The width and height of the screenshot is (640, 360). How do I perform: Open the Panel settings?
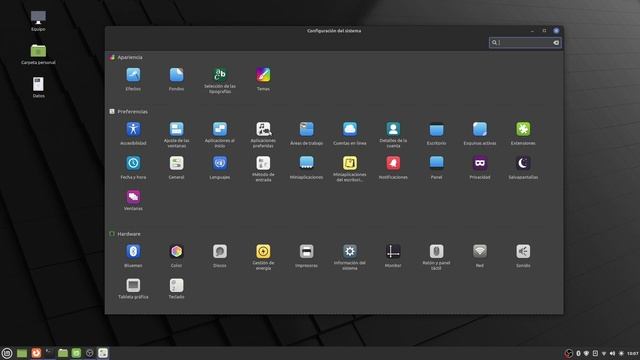click(436, 167)
